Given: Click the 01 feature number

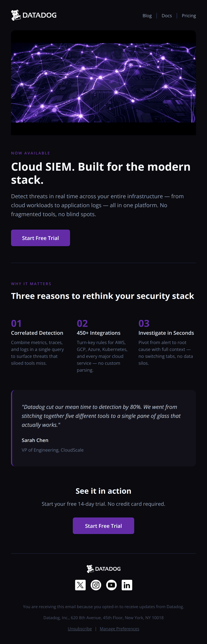Looking at the screenshot, I should point(16,323).
